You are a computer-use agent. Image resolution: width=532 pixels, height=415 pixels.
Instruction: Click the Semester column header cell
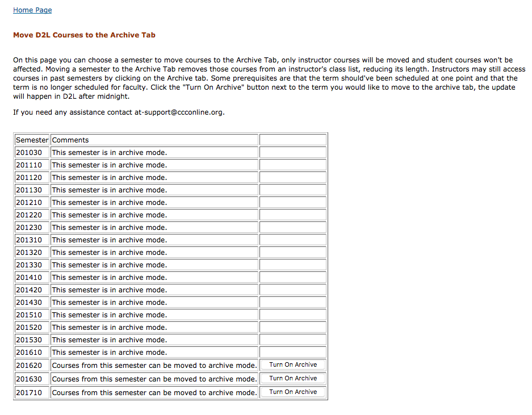pyautogui.click(x=32, y=140)
